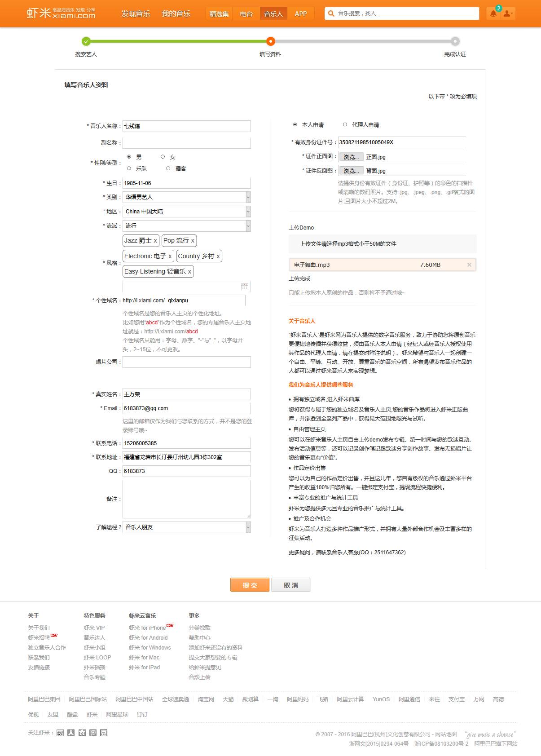Open the user avatar menu icon
Screen dimensions: 541x756
pos(508,13)
